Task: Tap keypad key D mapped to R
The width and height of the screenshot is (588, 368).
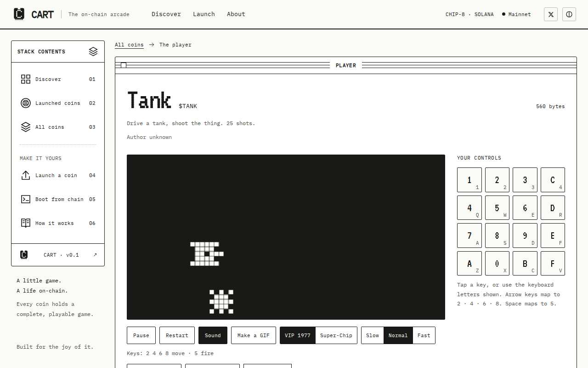Action: (553, 208)
